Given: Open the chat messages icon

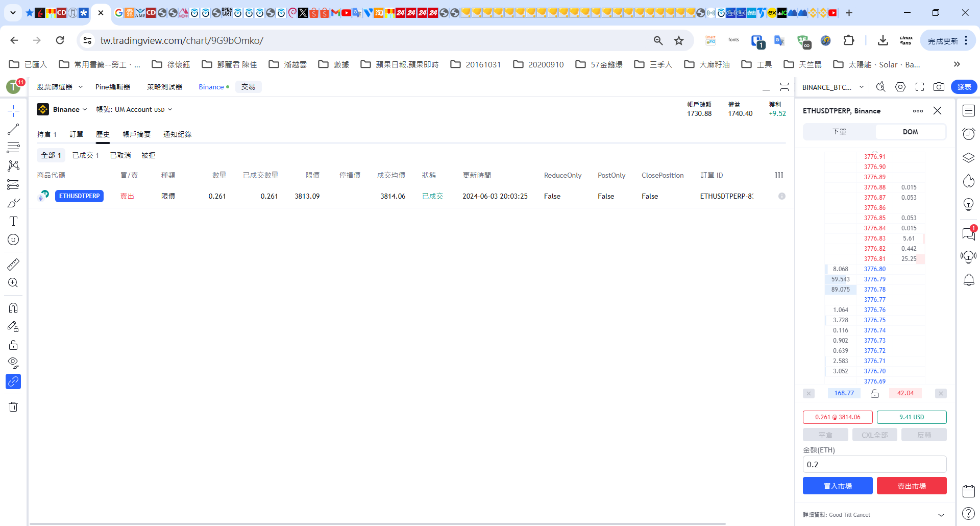Looking at the screenshot, I should click(969, 233).
